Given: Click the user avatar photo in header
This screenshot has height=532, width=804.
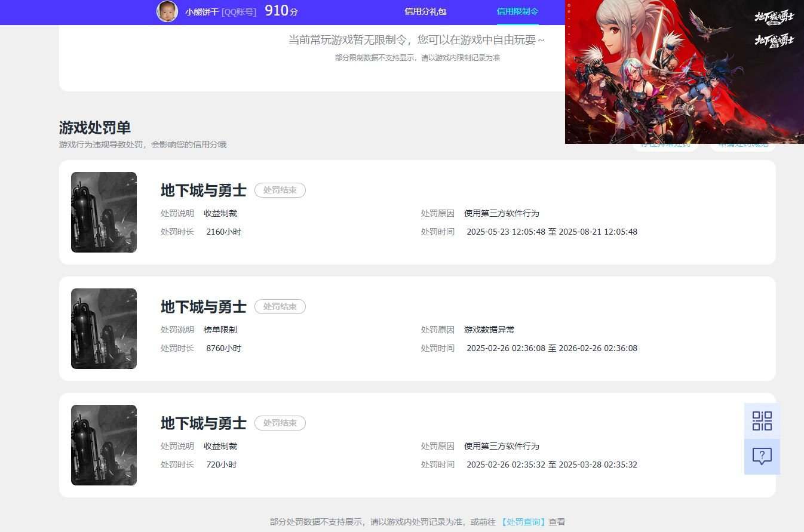Looking at the screenshot, I should [167, 11].
